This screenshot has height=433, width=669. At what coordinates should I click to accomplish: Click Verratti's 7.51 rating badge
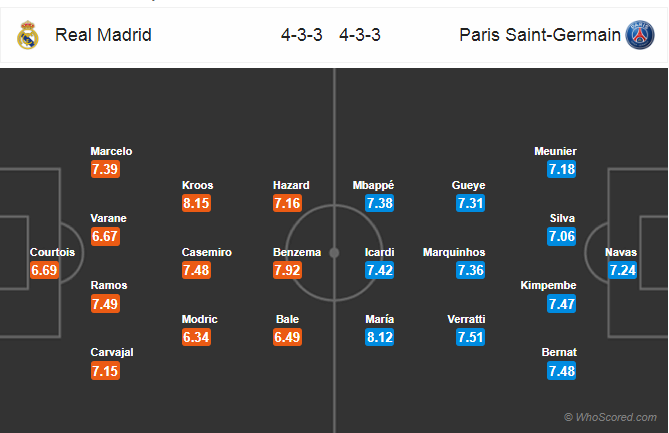(470, 337)
